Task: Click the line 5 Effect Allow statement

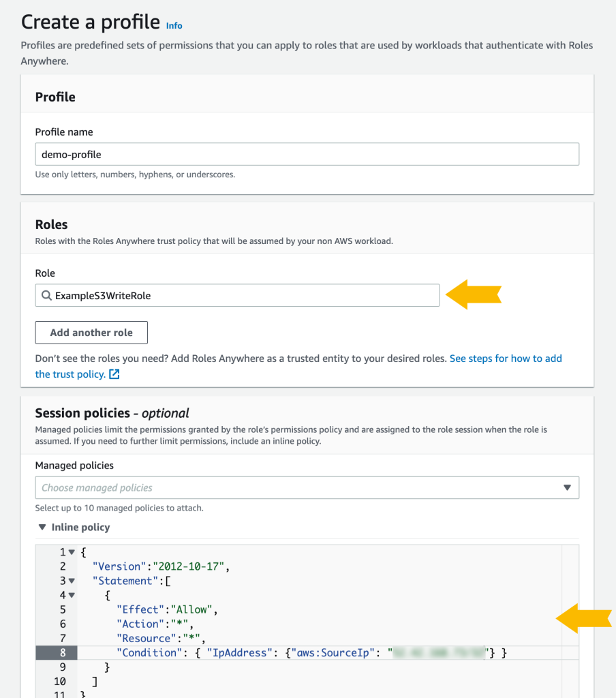Action: (167, 609)
